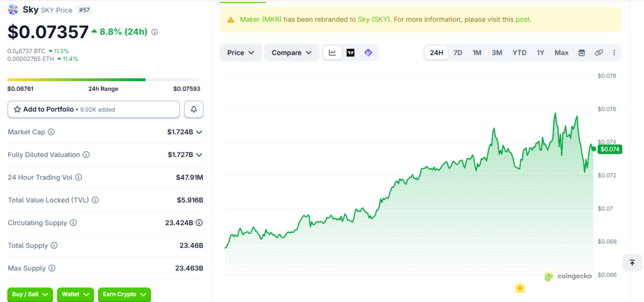Viewport: 644px width, 302px height.
Task: Click the $0.074 current price marker
Action: pyautogui.click(x=610, y=149)
